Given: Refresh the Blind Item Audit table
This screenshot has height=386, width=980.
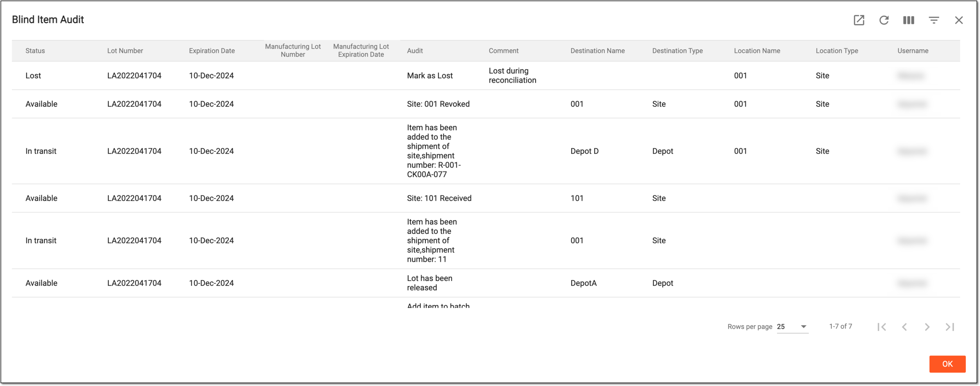Looking at the screenshot, I should [x=884, y=20].
